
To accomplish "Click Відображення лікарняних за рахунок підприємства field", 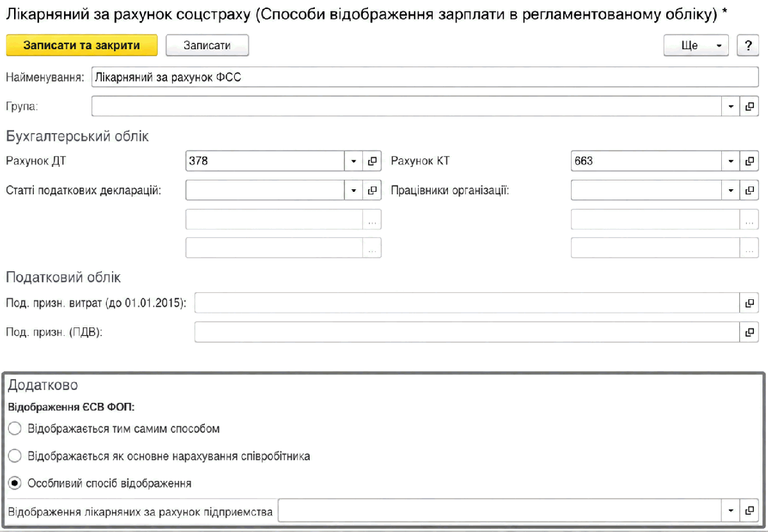I will (500, 511).
